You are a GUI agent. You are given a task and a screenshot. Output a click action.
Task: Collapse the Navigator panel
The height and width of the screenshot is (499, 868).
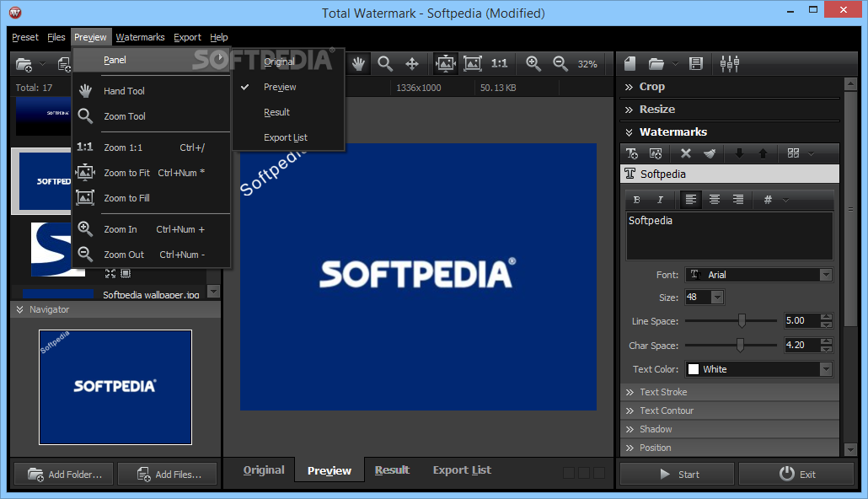click(20, 309)
